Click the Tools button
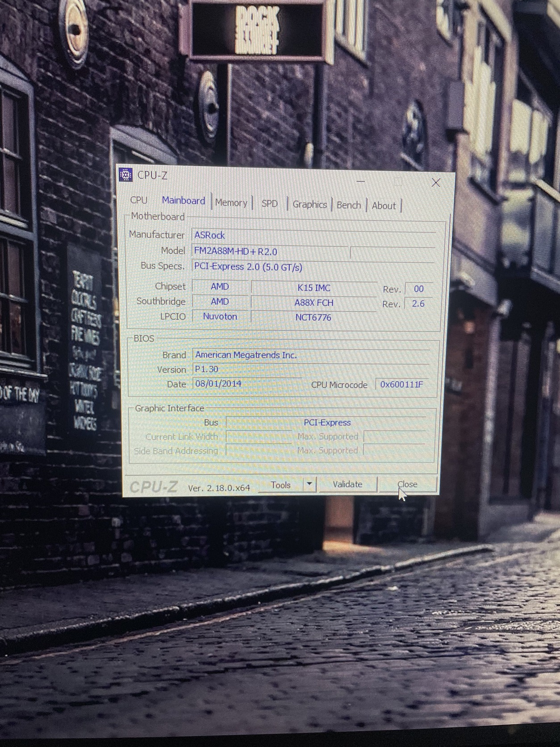 (280, 485)
